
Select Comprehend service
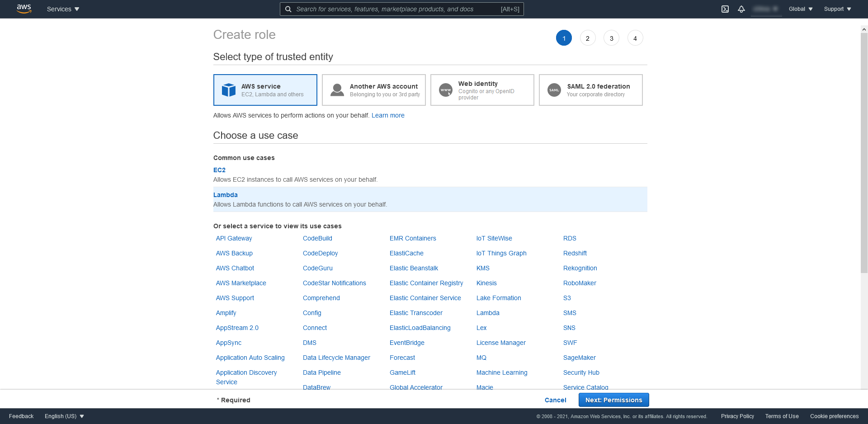pos(321,298)
